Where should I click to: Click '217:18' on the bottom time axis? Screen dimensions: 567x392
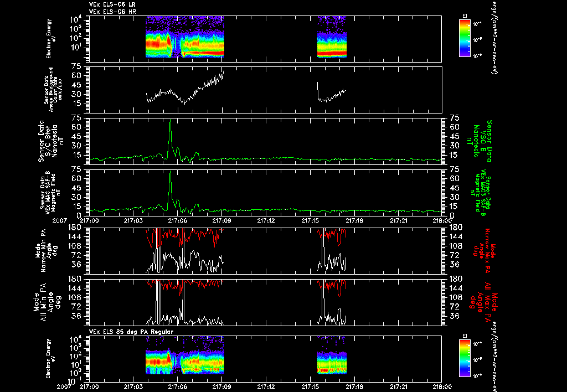click(354, 386)
